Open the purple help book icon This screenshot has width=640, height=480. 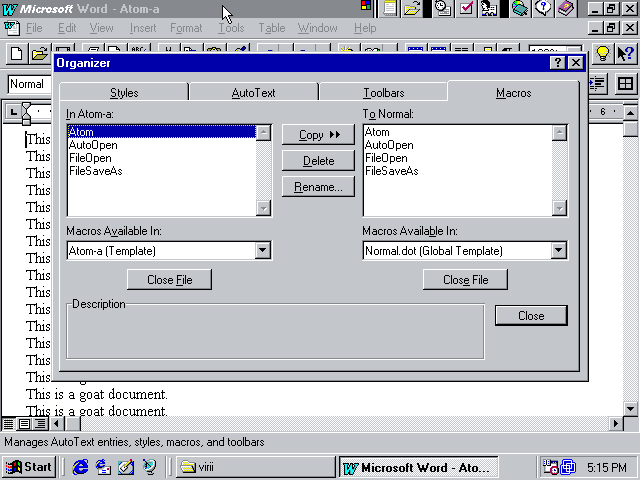click(565, 8)
